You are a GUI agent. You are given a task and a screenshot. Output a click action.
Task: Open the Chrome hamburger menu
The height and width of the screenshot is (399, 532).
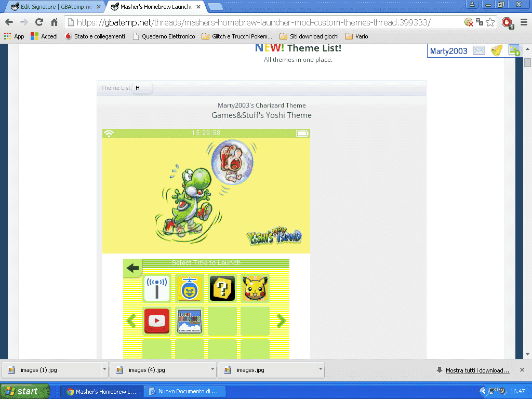(524, 22)
